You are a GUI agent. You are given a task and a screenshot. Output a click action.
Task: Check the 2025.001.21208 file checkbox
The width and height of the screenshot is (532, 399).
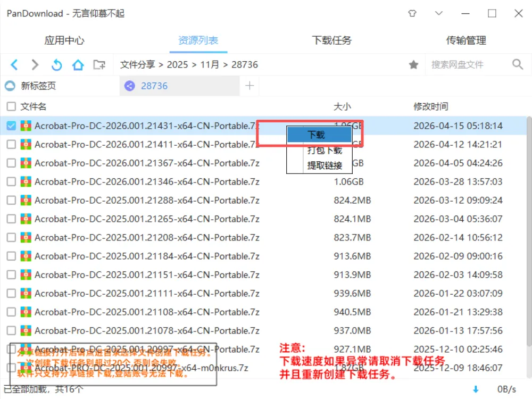(x=11, y=237)
